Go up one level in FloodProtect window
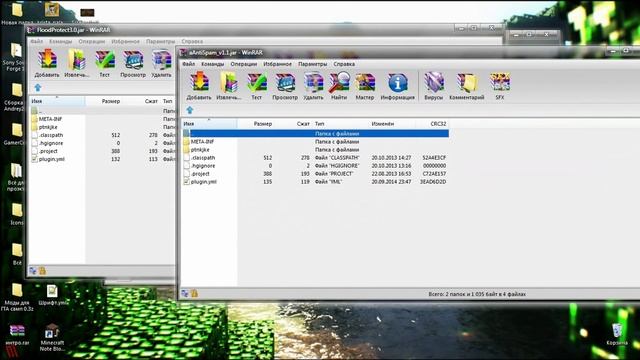 point(38,88)
